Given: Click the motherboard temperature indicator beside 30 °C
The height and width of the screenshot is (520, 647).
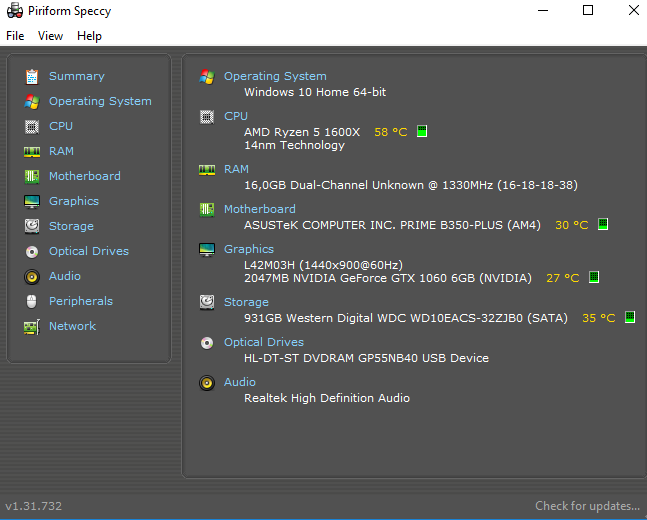Looking at the screenshot, I should click(x=603, y=224).
